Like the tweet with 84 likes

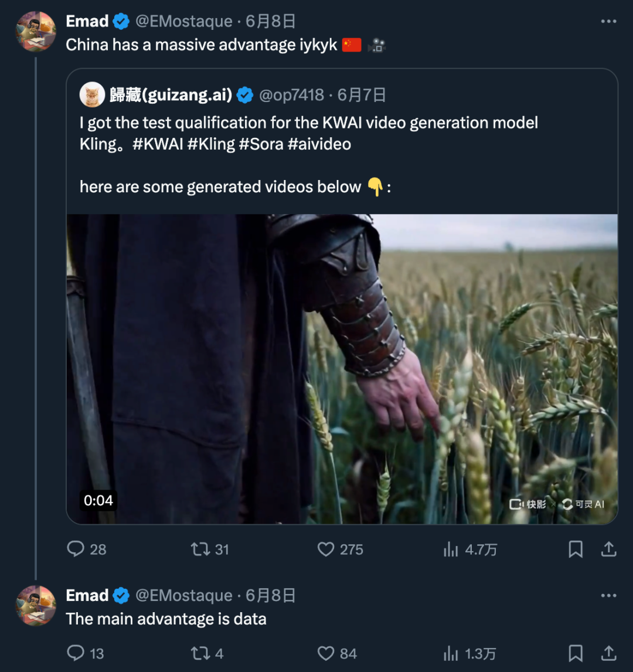point(326,653)
